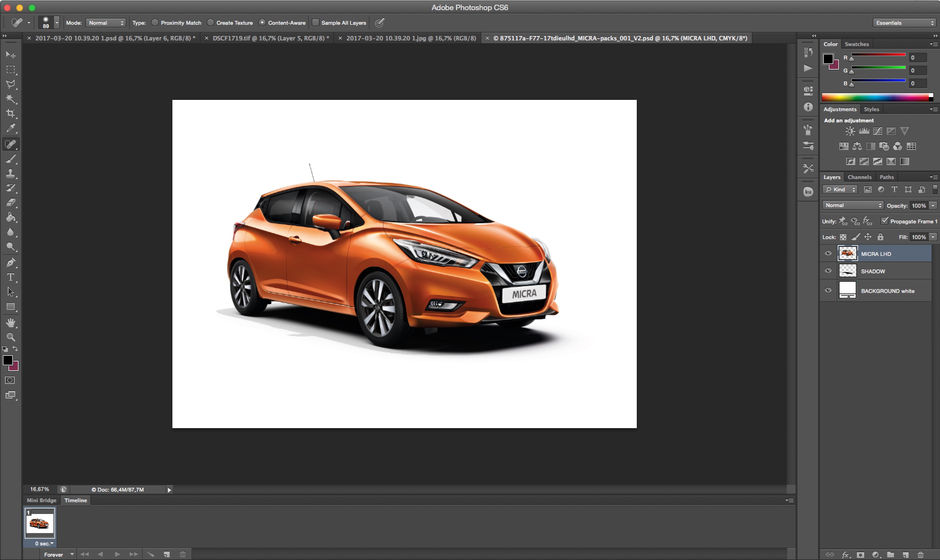Hide the SHADOW layer
The image size is (940, 560).
click(x=828, y=271)
